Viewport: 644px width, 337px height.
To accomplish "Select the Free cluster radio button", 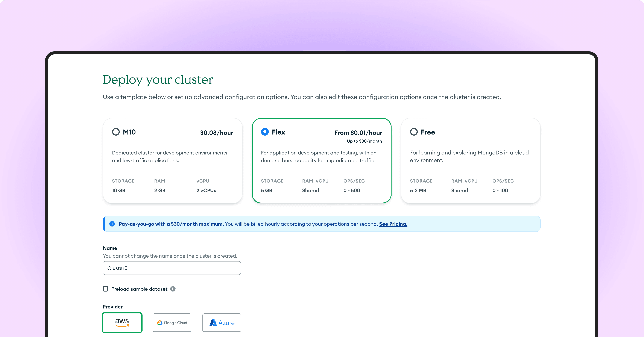I will click(414, 132).
